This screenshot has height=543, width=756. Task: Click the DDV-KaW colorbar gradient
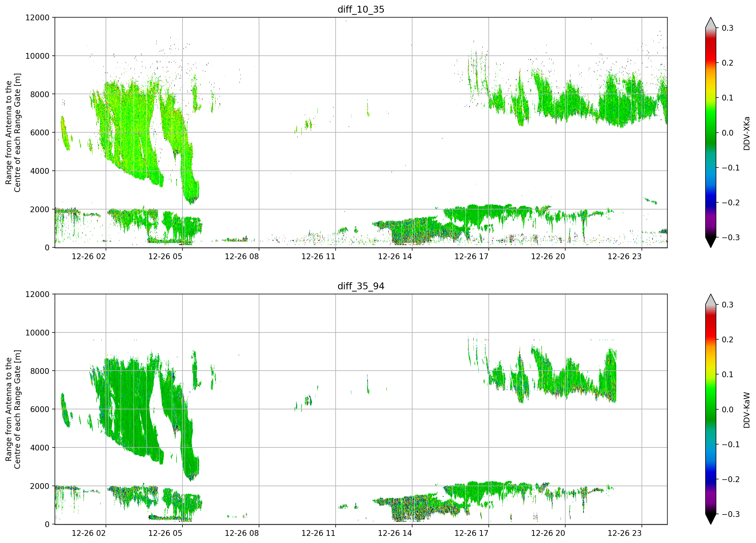pyautogui.click(x=711, y=409)
